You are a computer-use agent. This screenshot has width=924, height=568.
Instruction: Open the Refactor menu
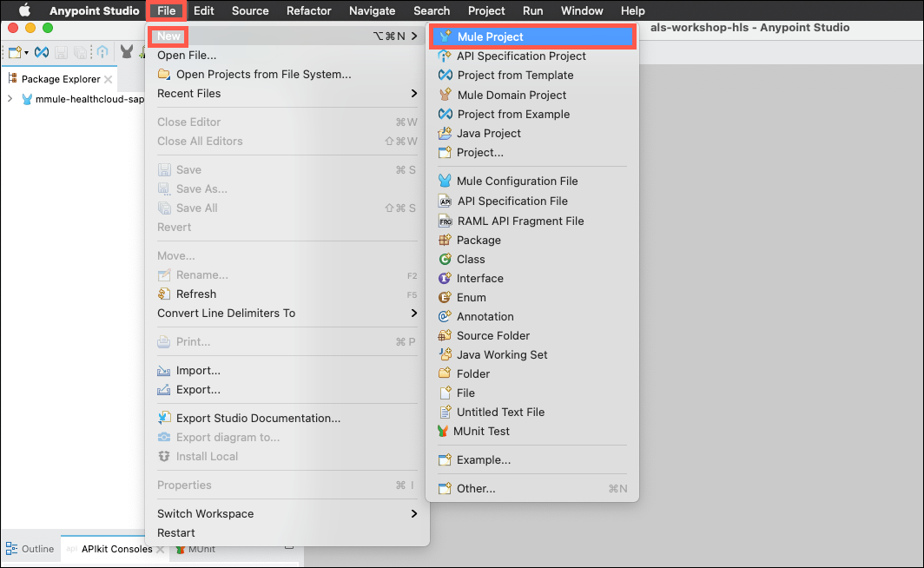click(x=309, y=10)
